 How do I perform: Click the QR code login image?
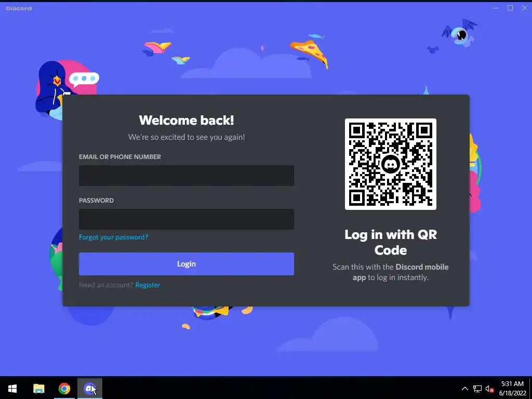(391, 164)
